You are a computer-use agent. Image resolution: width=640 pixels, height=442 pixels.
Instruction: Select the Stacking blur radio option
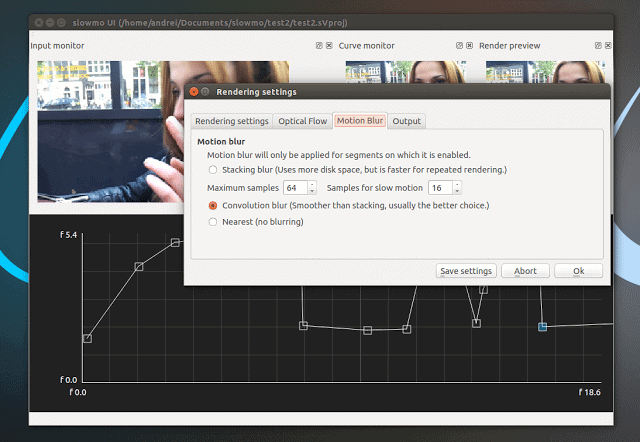click(x=213, y=170)
